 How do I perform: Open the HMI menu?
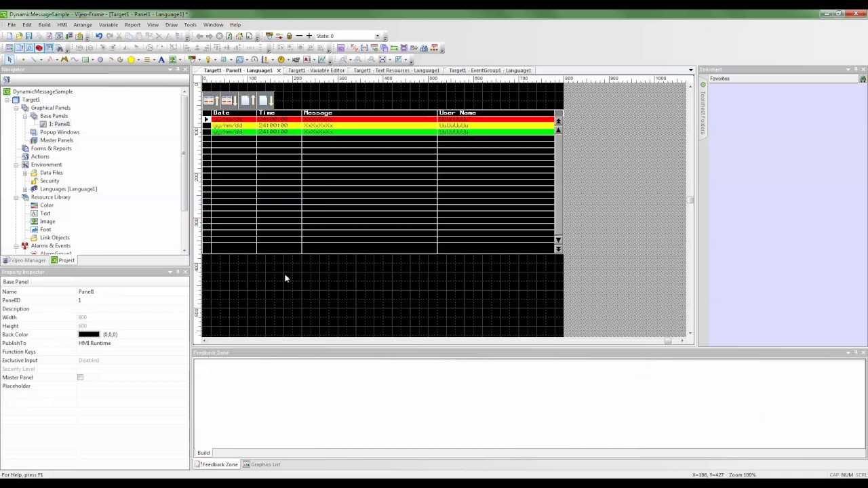tap(62, 24)
